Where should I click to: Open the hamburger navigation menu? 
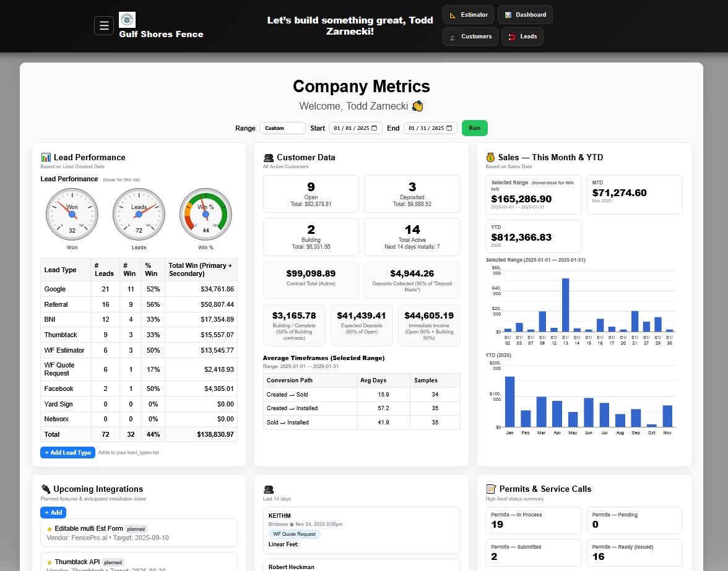click(104, 25)
